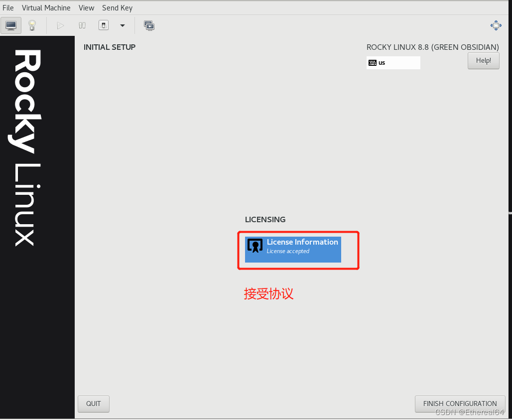Viewport: 512px width, 420px height.
Task: Select the us keyboard layout indicator
Action: coord(393,63)
